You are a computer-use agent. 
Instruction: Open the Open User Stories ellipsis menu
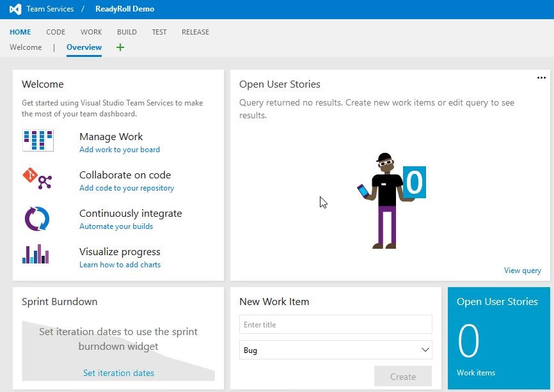541,77
